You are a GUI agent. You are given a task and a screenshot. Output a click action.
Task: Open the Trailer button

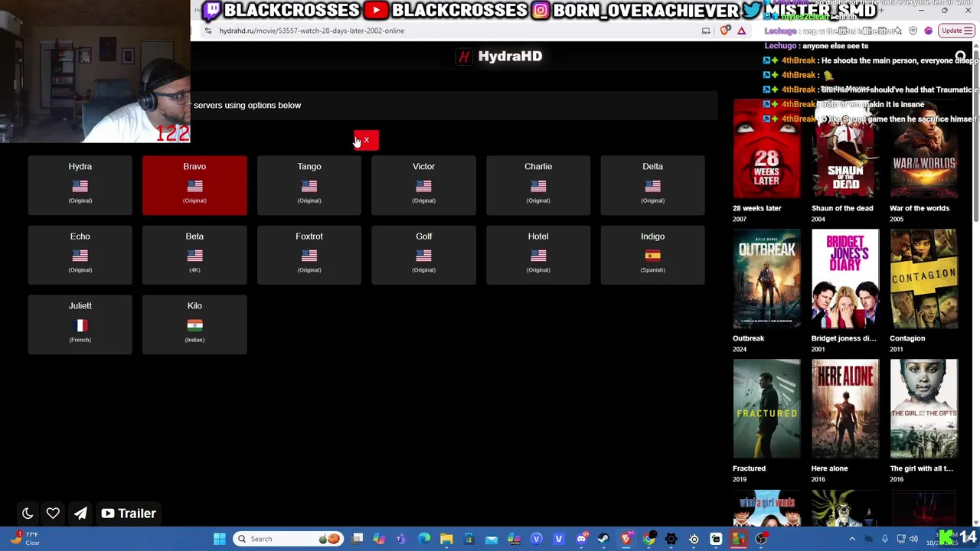(129, 514)
